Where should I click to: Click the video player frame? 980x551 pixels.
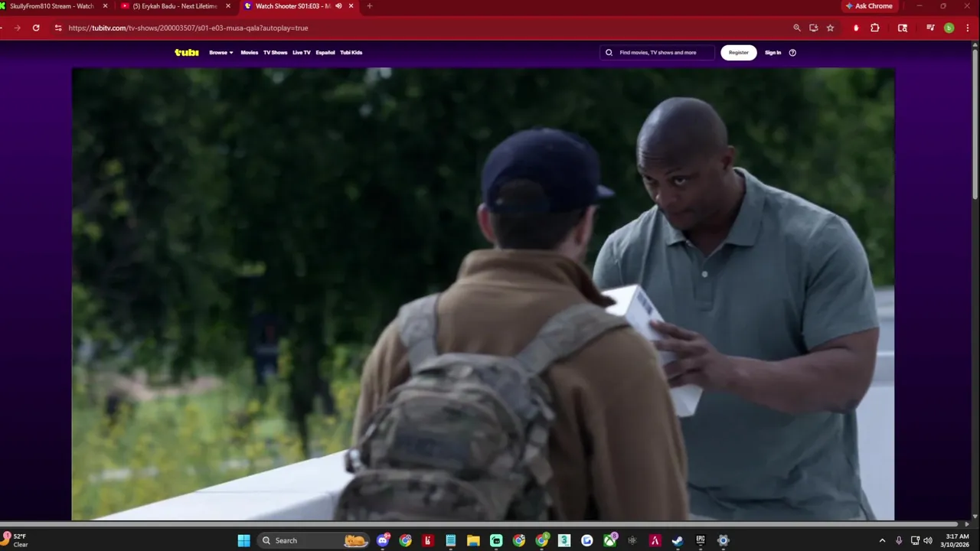[483, 294]
